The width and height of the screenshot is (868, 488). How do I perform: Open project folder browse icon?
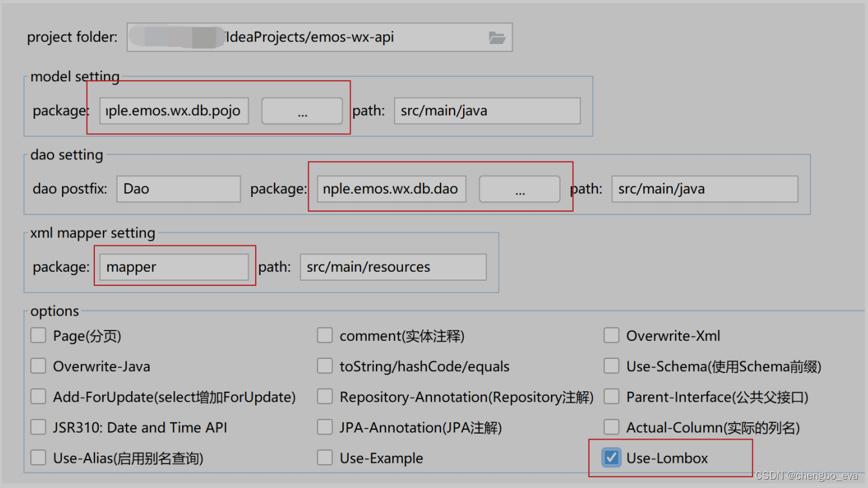click(x=497, y=37)
